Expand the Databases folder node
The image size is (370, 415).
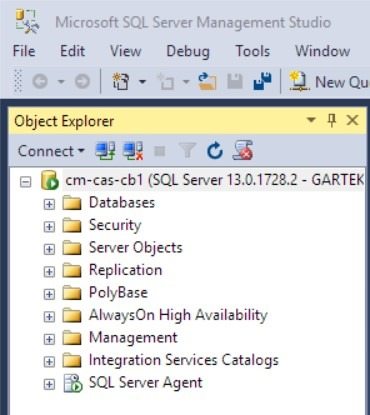tap(49, 204)
